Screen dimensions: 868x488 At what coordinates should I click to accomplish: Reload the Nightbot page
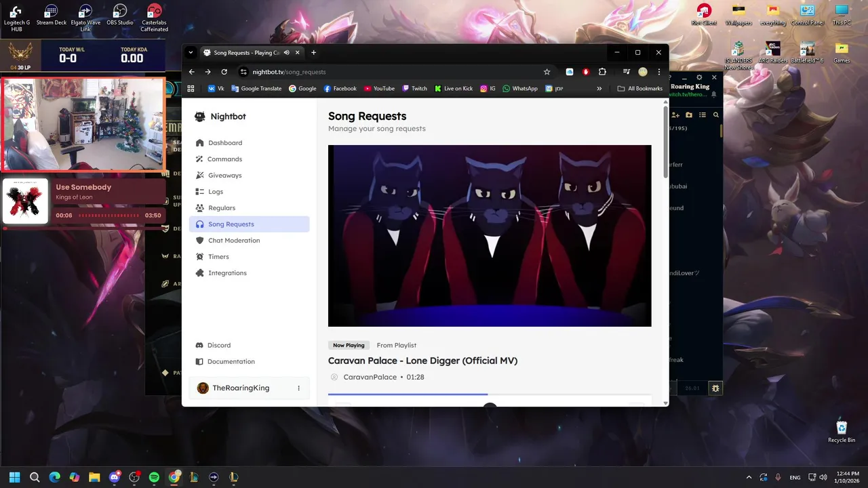[x=224, y=72]
